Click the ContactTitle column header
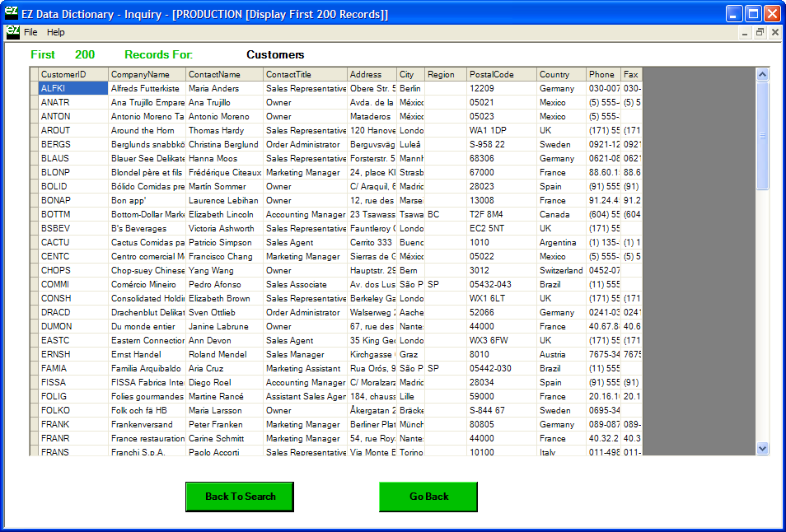The image size is (786, 532). click(x=304, y=74)
